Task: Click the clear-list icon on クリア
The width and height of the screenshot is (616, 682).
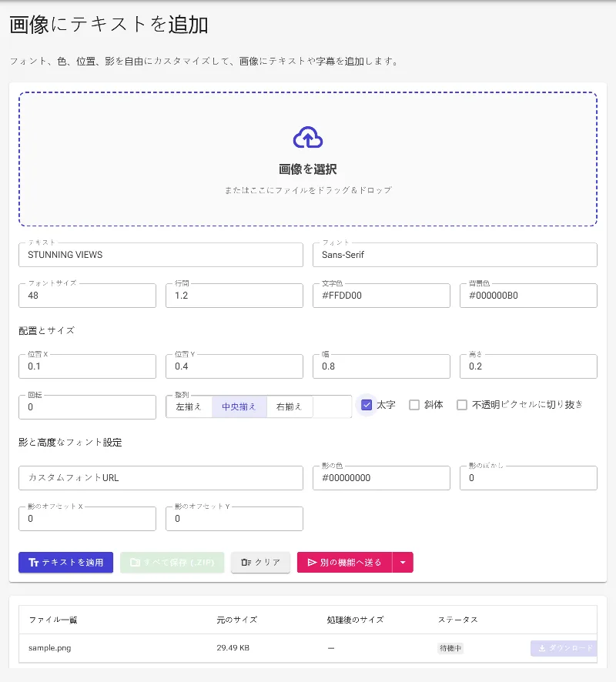Action: pyautogui.click(x=246, y=563)
